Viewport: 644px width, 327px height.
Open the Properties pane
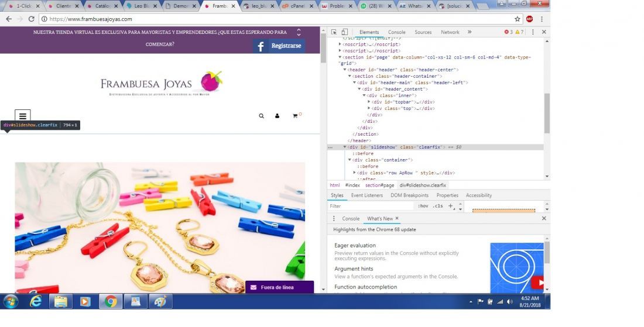(447, 195)
